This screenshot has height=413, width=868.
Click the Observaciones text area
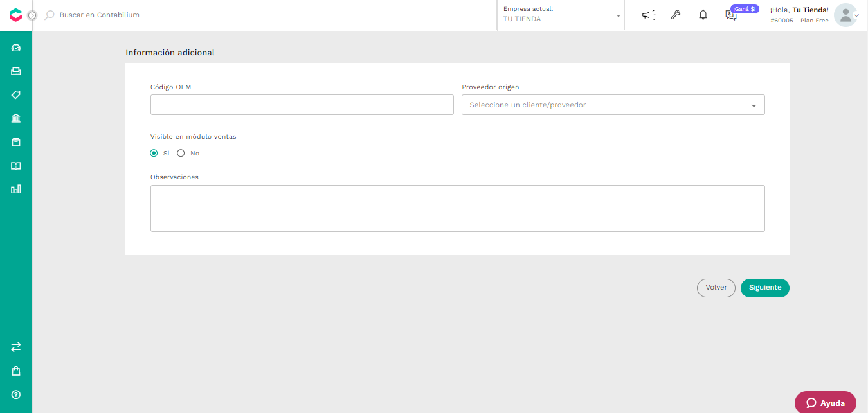click(458, 208)
